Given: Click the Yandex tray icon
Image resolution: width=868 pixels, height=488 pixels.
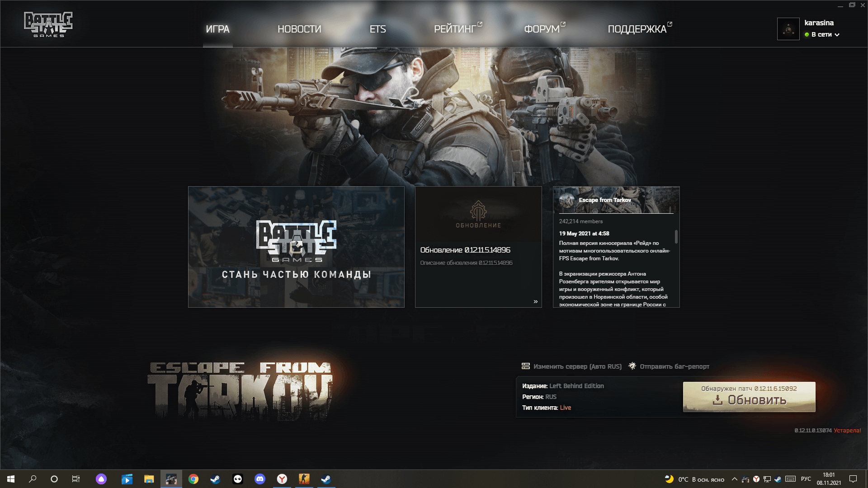Looking at the screenshot, I should (756, 479).
